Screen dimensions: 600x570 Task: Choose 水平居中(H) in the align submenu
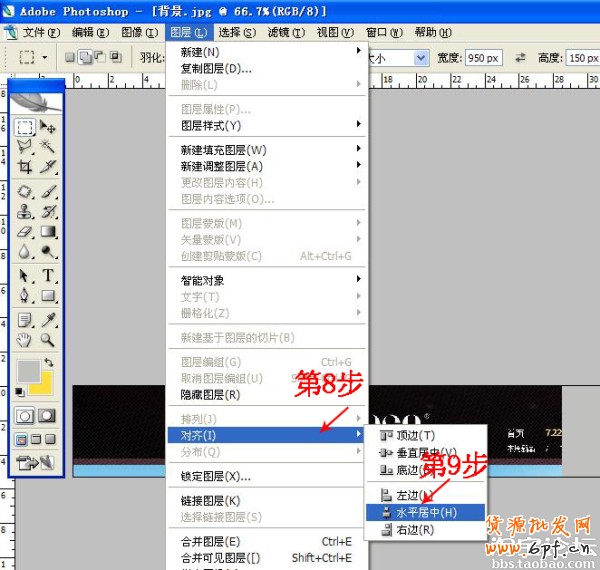pos(425,512)
